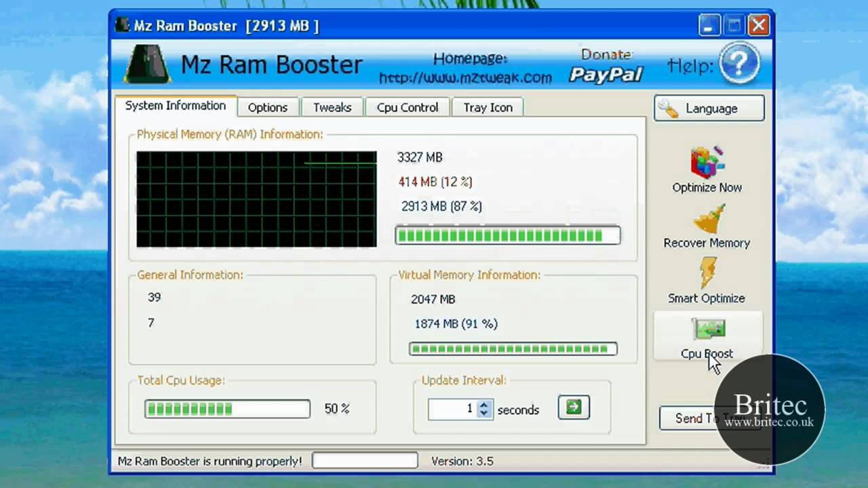Select the System Information tab
The width and height of the screenshot is (868, 488).
tap(176, 106)
